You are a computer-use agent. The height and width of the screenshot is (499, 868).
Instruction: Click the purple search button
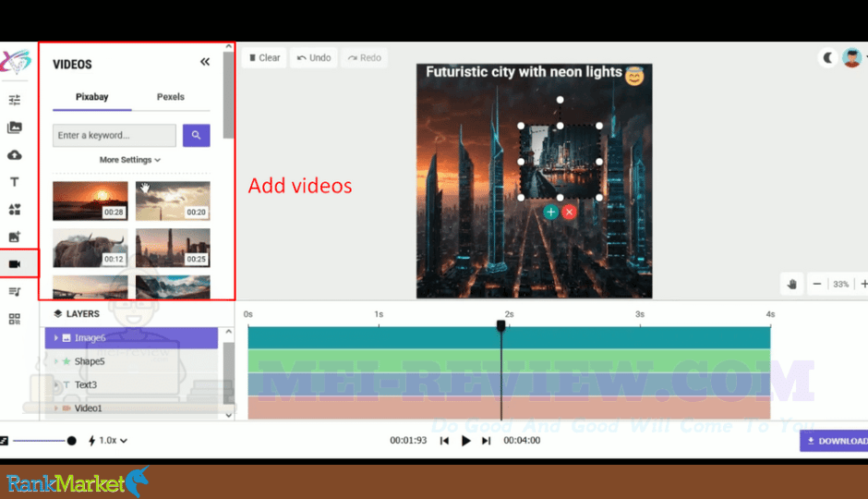pos(196,135)
